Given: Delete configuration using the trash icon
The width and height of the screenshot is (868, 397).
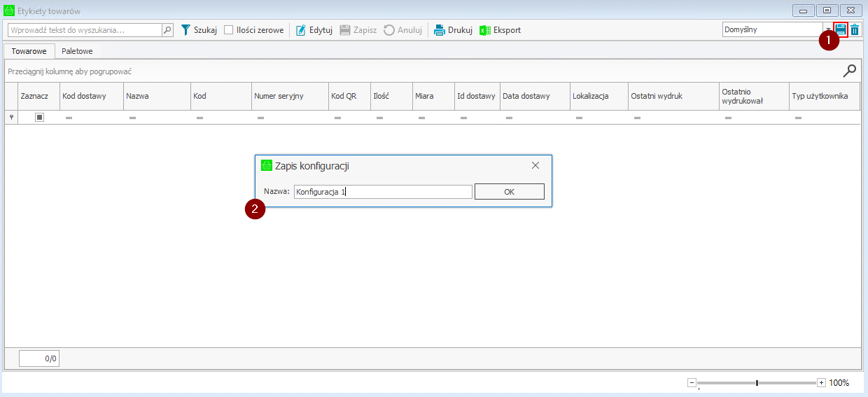Looking at the screenshot, I should pos(855,29).
